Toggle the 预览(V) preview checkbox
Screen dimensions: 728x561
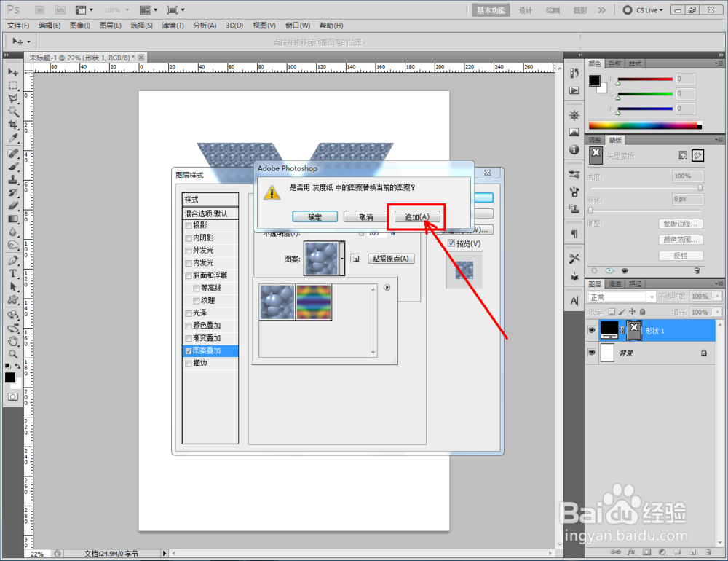[x=451, y=243]
